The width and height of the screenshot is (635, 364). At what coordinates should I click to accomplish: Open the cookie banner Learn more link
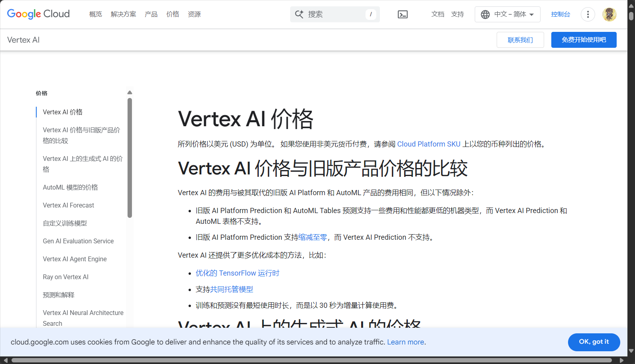point(405,342)
